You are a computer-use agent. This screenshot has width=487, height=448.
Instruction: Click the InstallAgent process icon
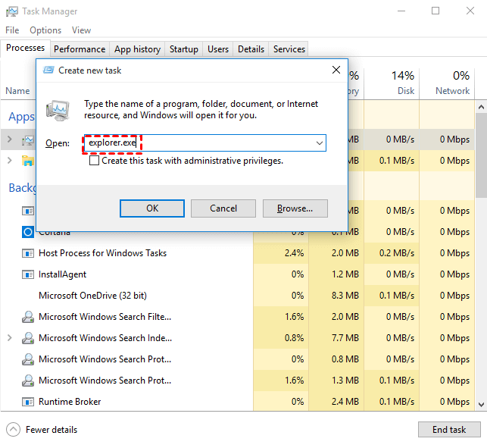pos(27,274)
